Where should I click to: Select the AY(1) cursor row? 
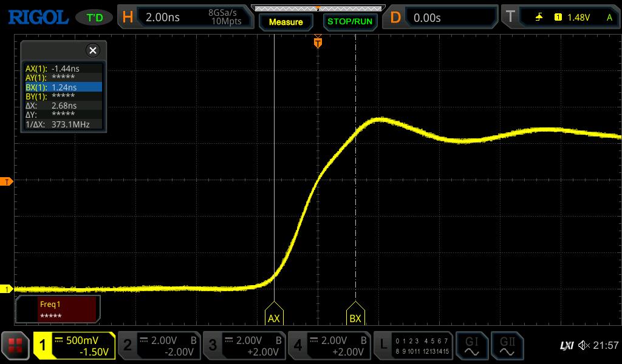tap(63, 78)
